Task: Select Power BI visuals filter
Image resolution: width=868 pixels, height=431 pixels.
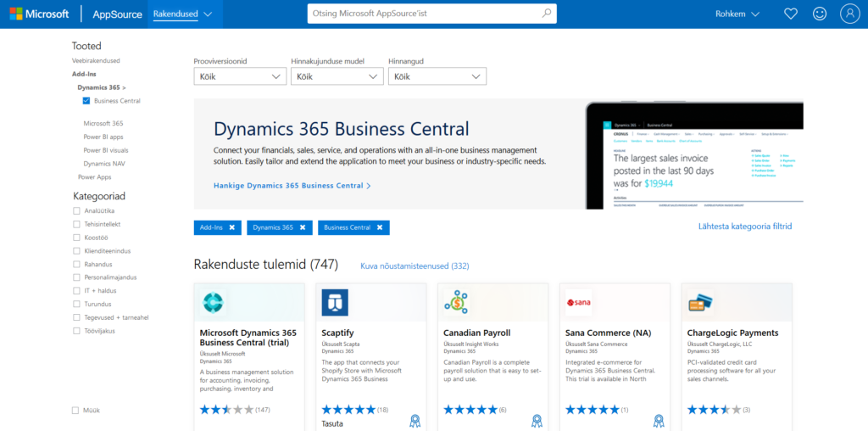Action: [106, 150]
